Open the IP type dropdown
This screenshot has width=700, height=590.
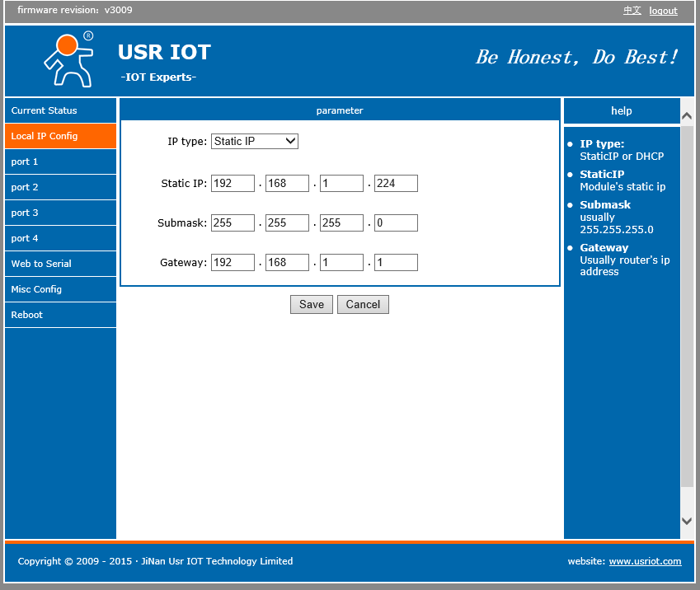point(255,141)
